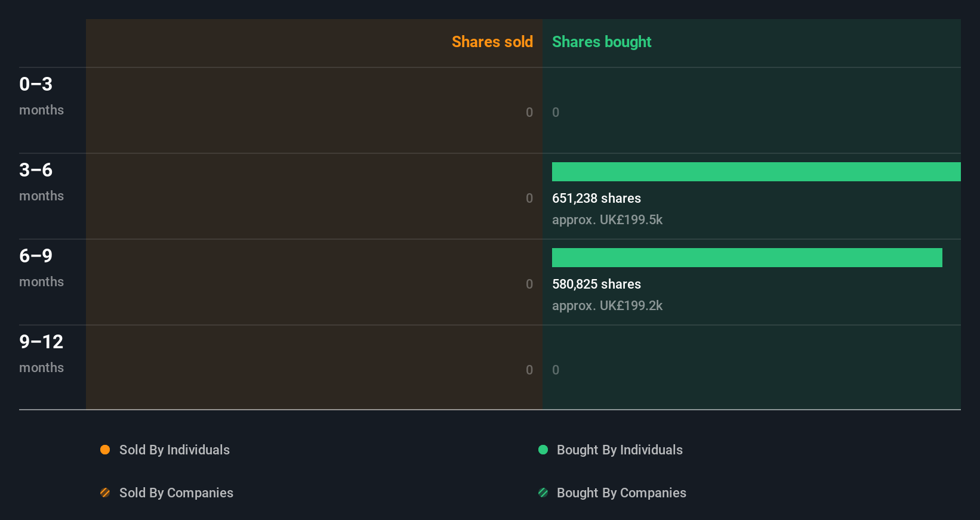
Task: Select the 6–9 months green bought bar
Action: pyautogui.click(x=747, y=258)
